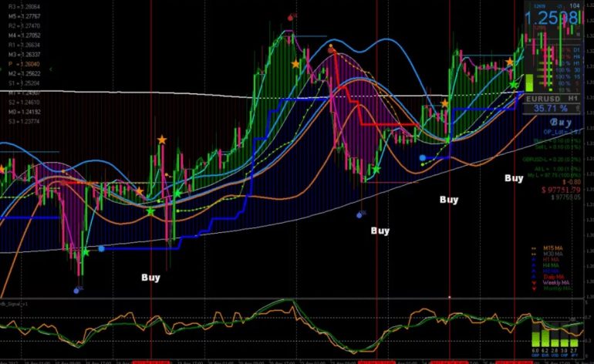Click the red $ 97751.79 balance value

[561, 190]
